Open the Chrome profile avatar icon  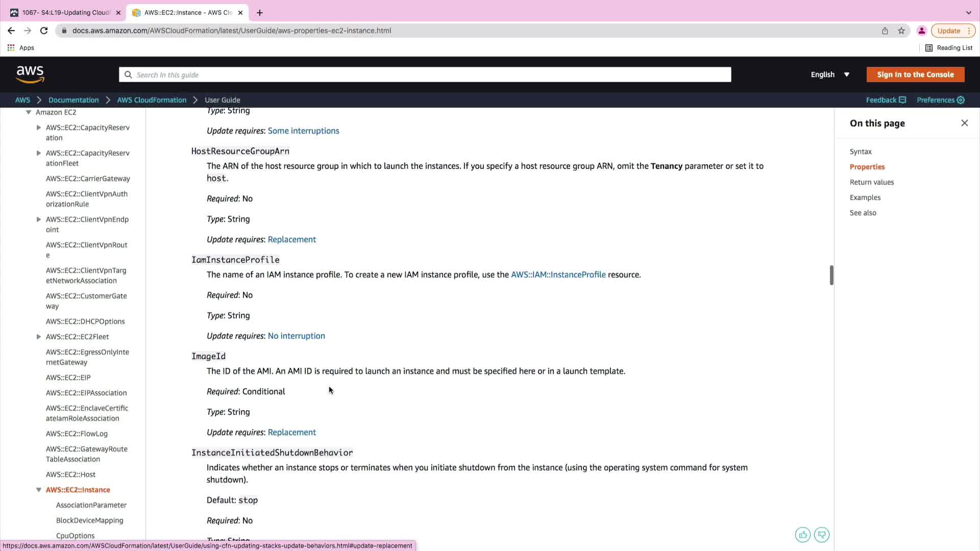point(921,31)
